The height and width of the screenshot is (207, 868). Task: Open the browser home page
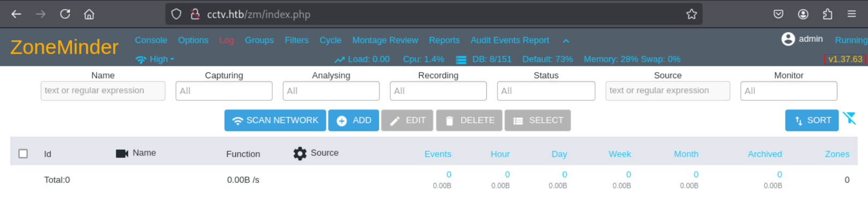click(89, 14)
